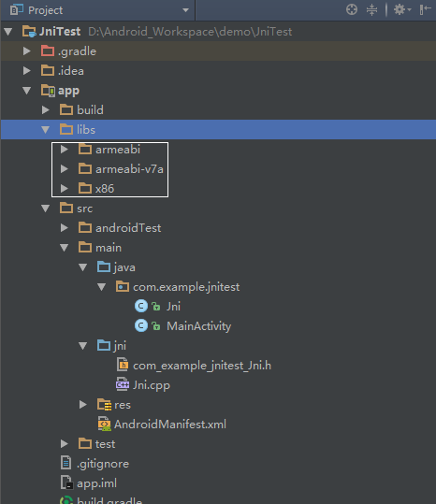Select the app.iml file name
This screenshot has width=436, height=504.
coord(96,483)
